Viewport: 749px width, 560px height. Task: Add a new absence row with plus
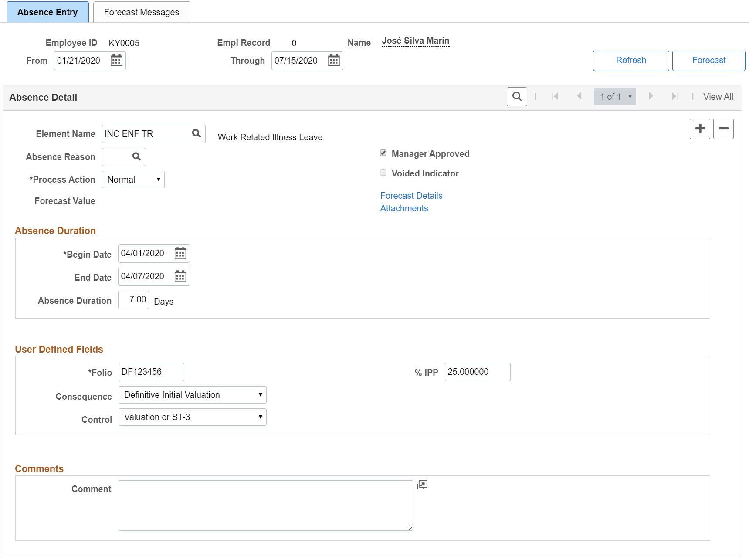pos(700,129)
